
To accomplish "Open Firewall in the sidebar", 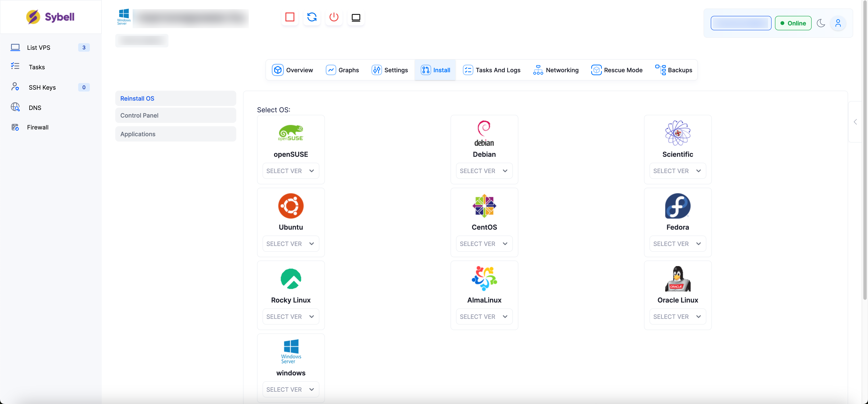I will coord(37,127).
